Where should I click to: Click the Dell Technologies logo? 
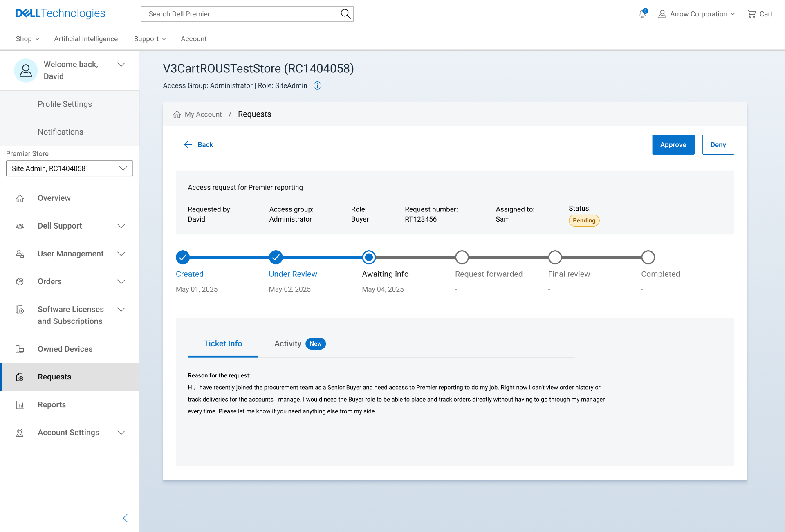click(60, 13)
